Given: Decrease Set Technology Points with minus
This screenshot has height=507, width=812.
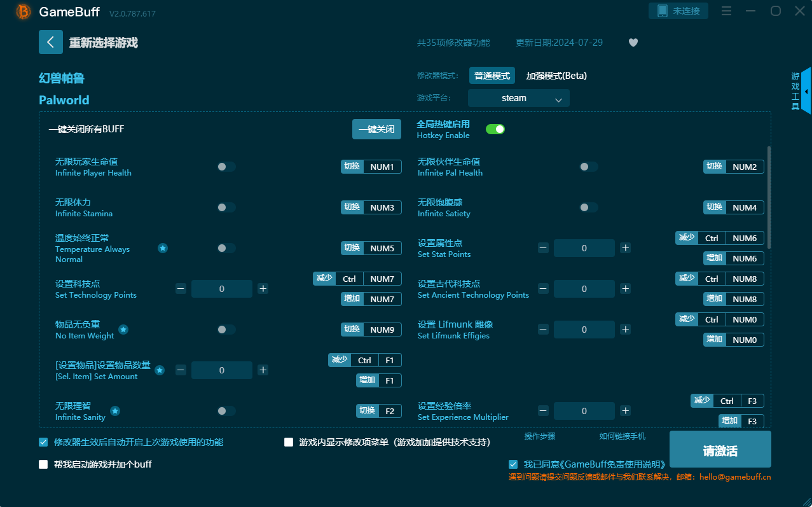Looking at the screenshot, I should pyautogui.click(x=181, y=289).
